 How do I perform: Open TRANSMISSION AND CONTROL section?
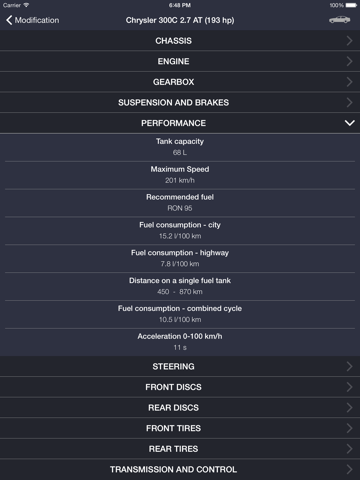[x=180, y=470]
